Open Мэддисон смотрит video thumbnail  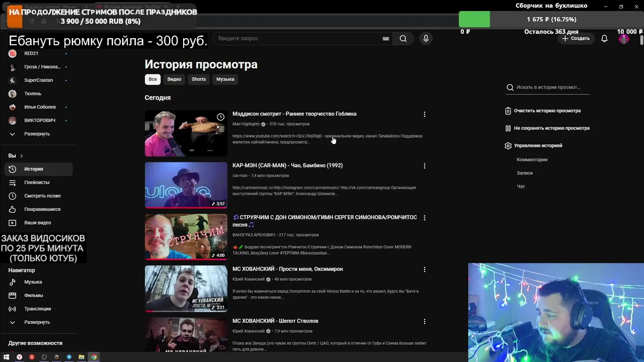[x=186, y=134]
